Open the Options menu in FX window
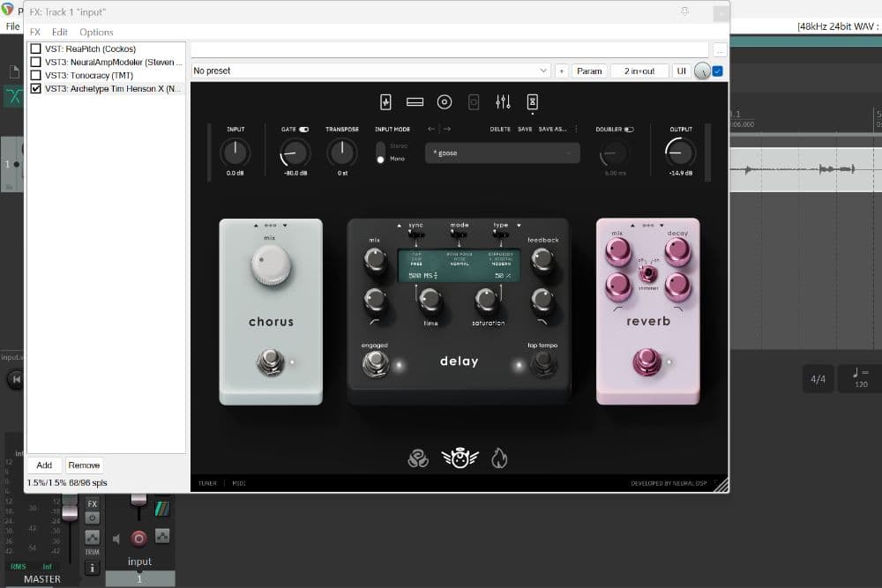 tap(96, 32)
